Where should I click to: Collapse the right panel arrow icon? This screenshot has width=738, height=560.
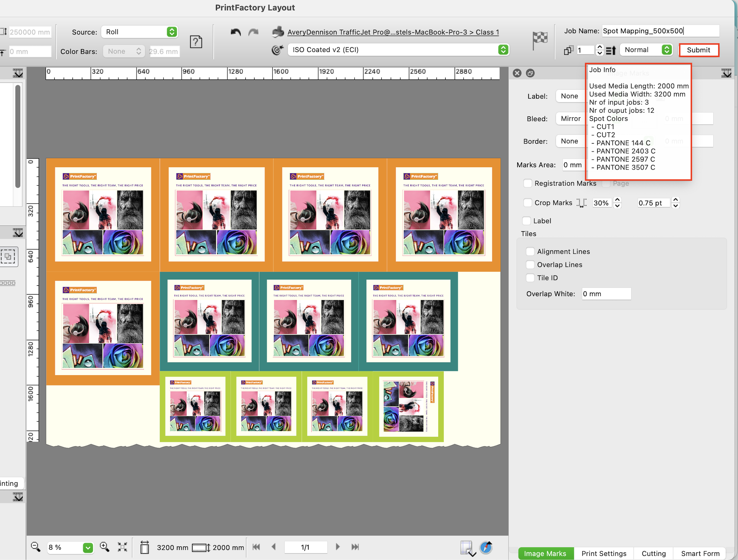726,73
